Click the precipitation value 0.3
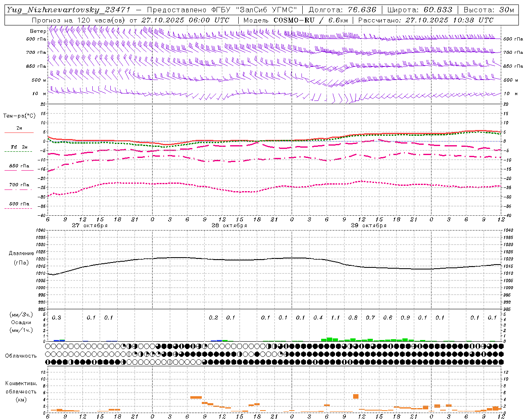The width and height of the screenshot is (525, 420). pos(56,318)
